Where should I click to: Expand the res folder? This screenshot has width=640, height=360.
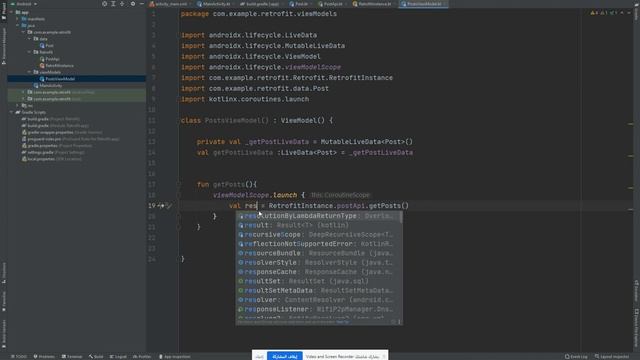click(x=18, y=105)
